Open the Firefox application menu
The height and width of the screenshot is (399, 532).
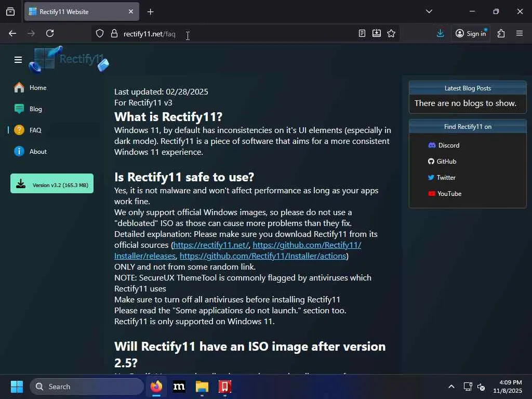(520, 33)
